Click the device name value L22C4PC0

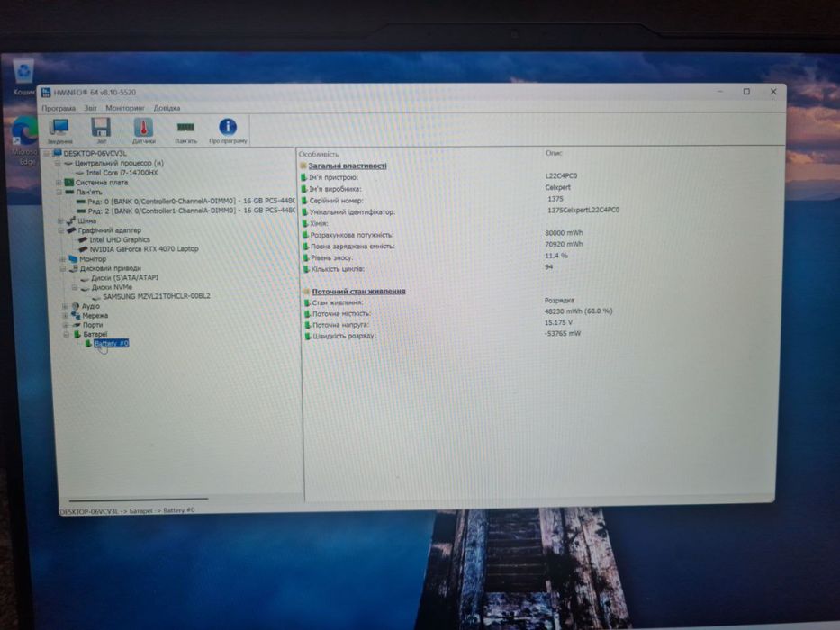pyautogui.click(x=561, y=175)
